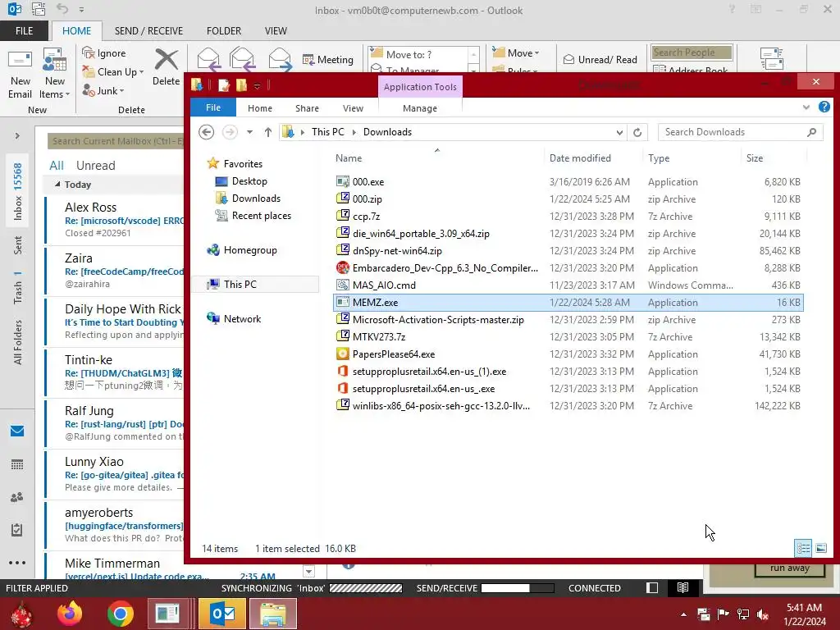840x630 pixels.
Task: Open the Mail view icon in Outlook
Action: click(17, 431)
